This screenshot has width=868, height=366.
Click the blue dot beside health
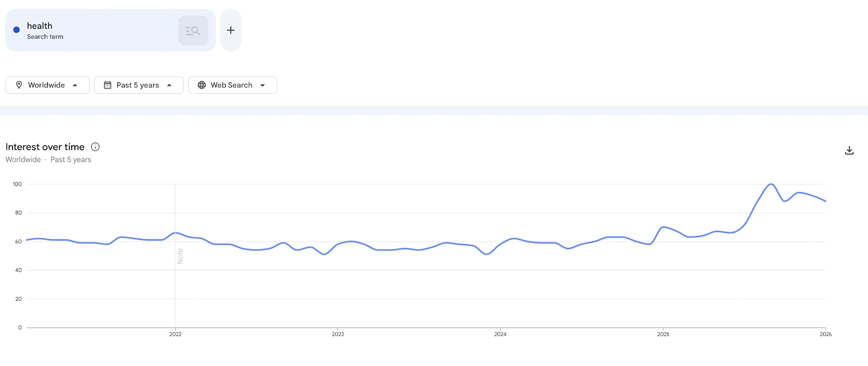16,30
